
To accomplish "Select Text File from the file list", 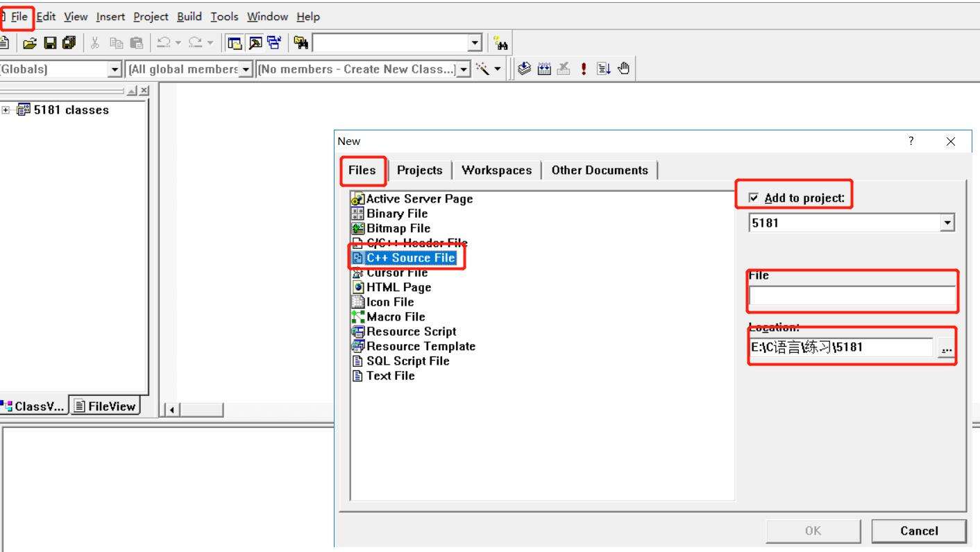I will click(390, 376).
